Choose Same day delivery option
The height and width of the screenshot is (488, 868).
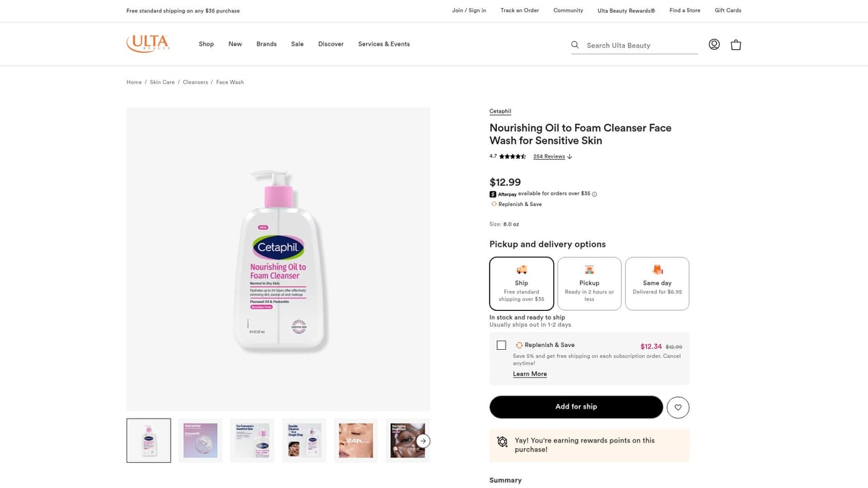(x=657, y=283)
